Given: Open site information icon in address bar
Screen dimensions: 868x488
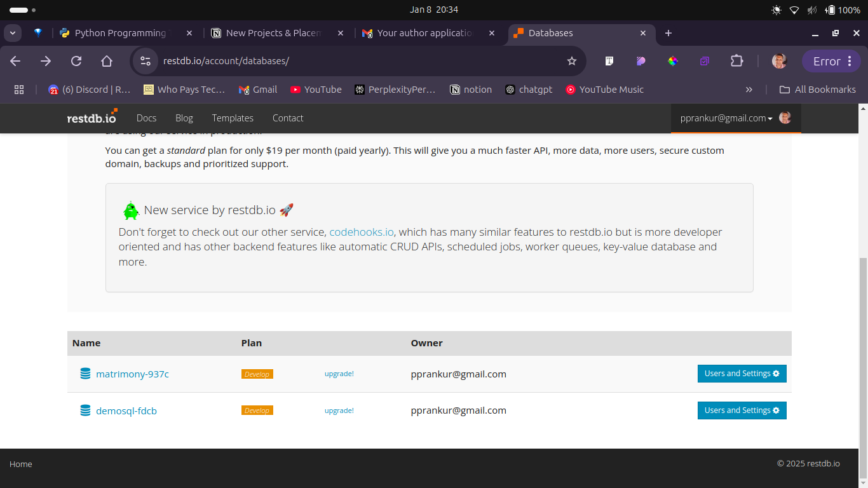Looking at the screenshot, I should click(146, 61).
